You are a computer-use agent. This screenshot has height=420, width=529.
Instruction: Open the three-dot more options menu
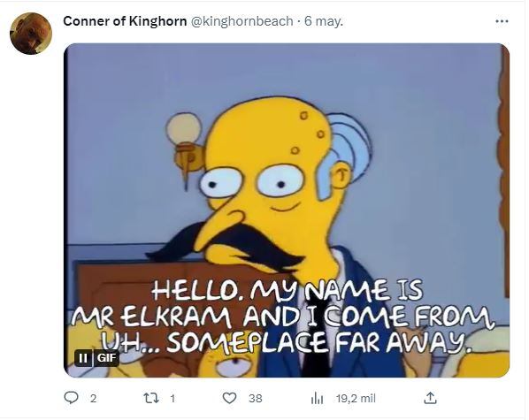(x=502, y=21)
